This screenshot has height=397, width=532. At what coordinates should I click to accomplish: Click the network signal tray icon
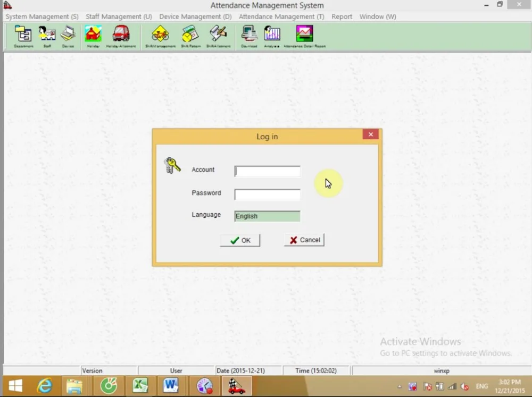pos(452,386)
